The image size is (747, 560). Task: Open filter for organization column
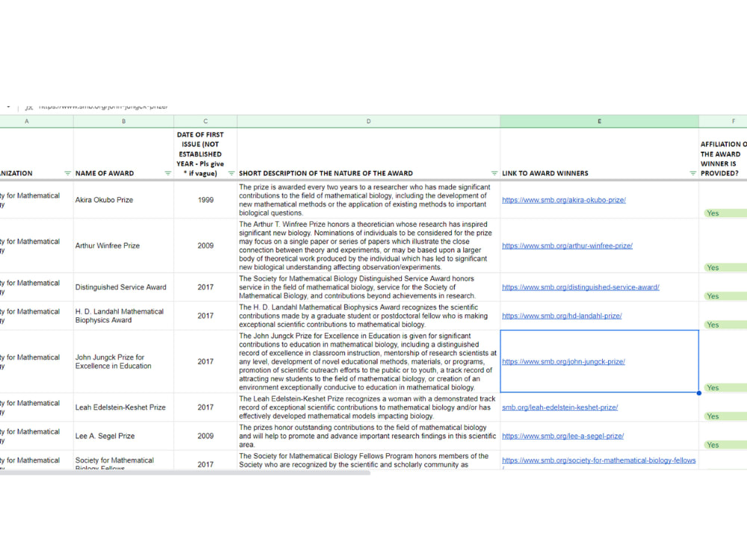coord(67,173)
